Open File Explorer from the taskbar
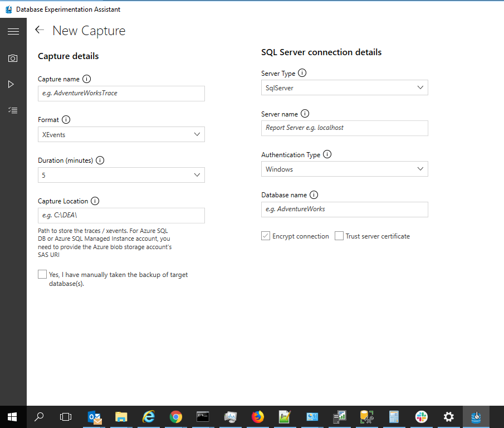This screenshot has width=504, height=428. [121, 417]
